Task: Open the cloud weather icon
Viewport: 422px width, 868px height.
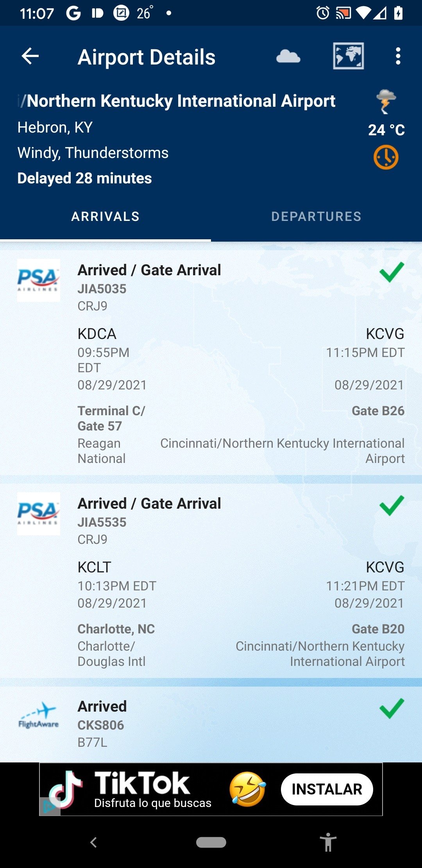Action: click(x=288, y=56)
